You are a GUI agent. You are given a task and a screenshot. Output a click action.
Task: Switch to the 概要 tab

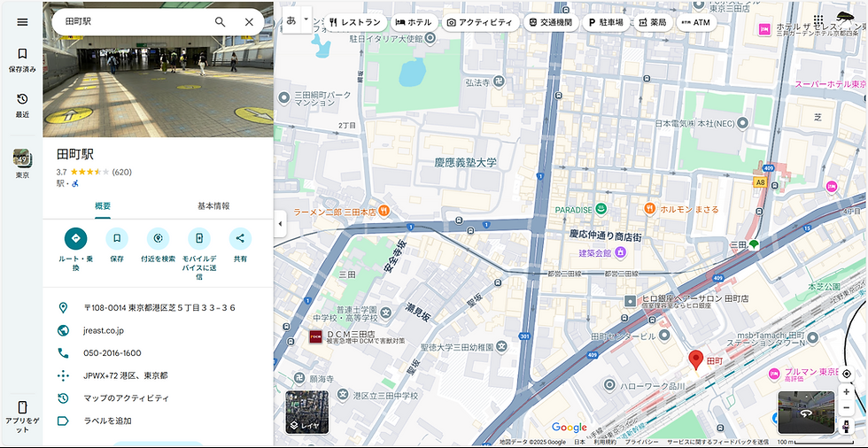click(103, 205)
